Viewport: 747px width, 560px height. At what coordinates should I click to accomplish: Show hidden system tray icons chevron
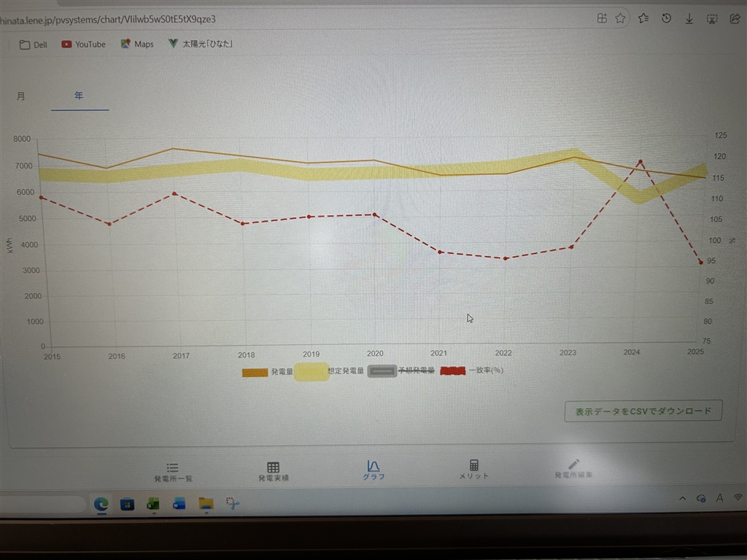pyautogui.click(x=682, y=499)
